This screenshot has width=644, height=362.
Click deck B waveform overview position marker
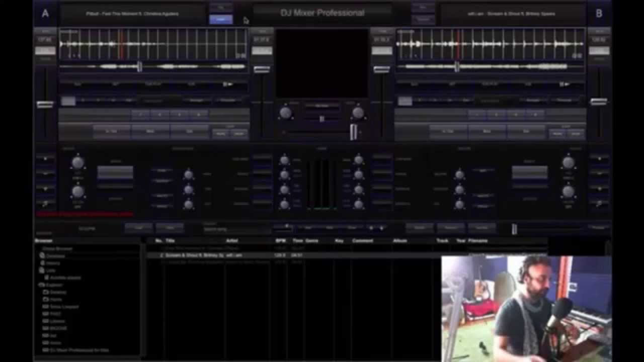(457, 66)
